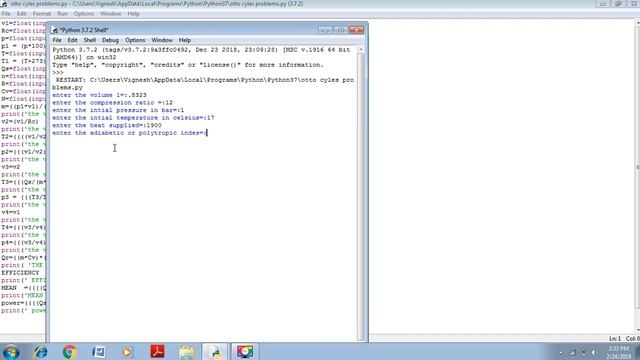Open Adobe Reader from taskbar
Viewport: 640px width, 360px height.
pyautogui.click(x=157, y=351)
